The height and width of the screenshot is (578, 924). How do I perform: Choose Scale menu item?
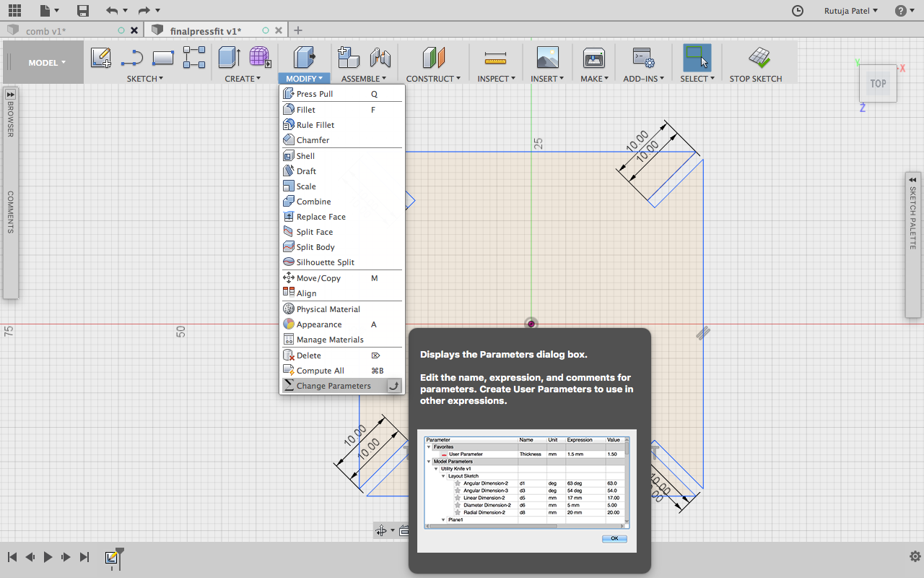[x=342, y=186]
